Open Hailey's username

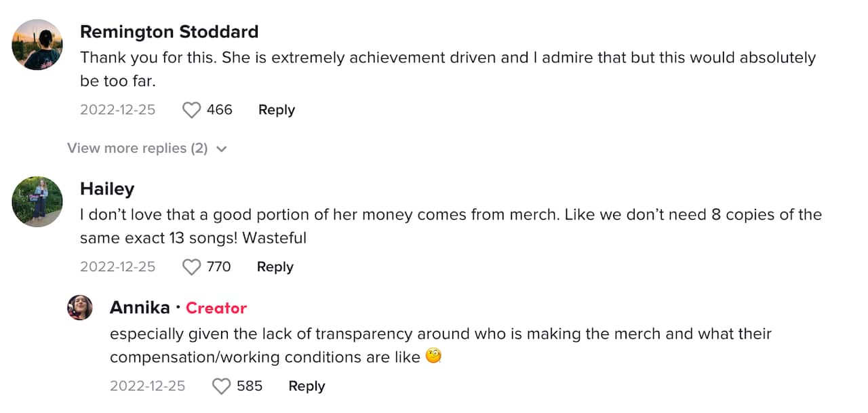coord(106,189)
